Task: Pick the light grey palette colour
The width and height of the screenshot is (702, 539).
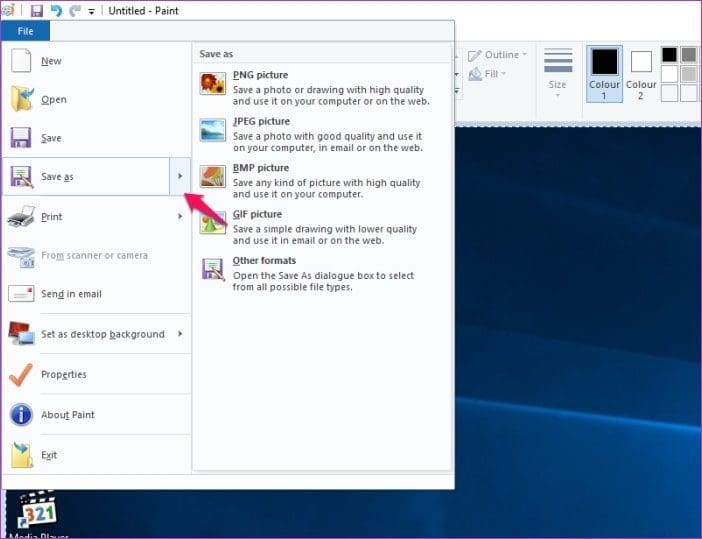Action: [x=689, y=74]
